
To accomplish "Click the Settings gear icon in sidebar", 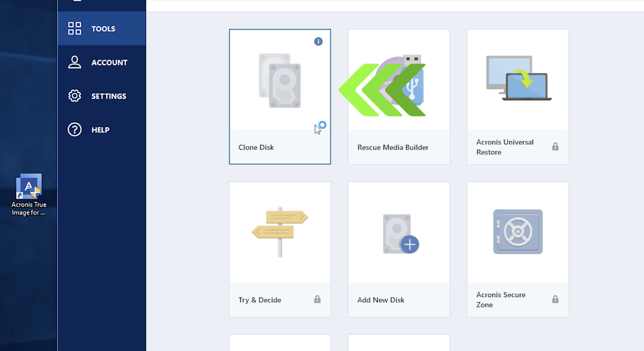I will tap(75, 96).
